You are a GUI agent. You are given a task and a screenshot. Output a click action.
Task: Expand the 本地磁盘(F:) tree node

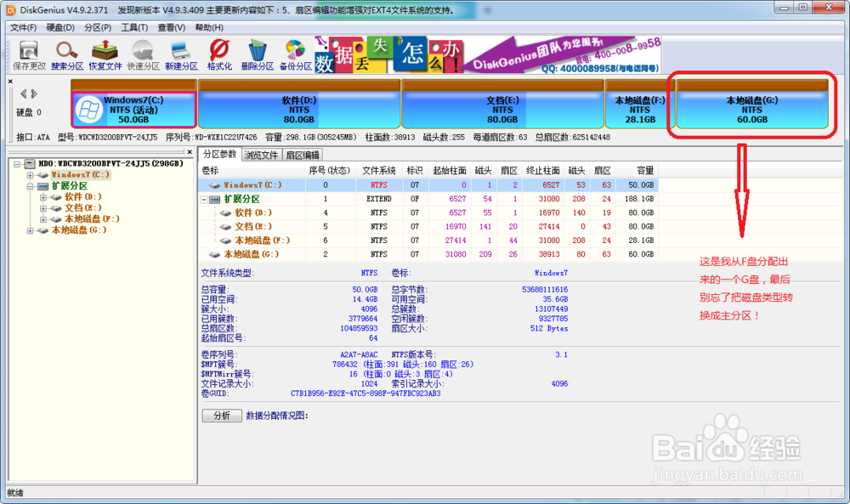point(42,219)
